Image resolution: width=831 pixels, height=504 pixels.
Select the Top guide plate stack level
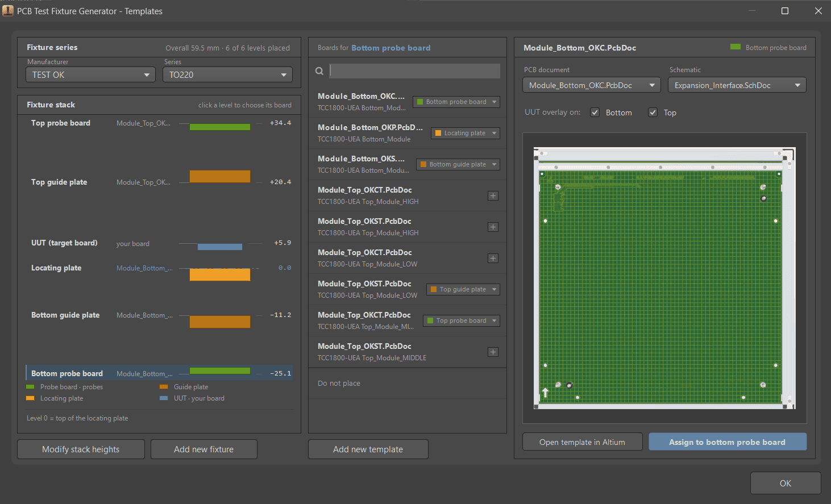[159, 182]
